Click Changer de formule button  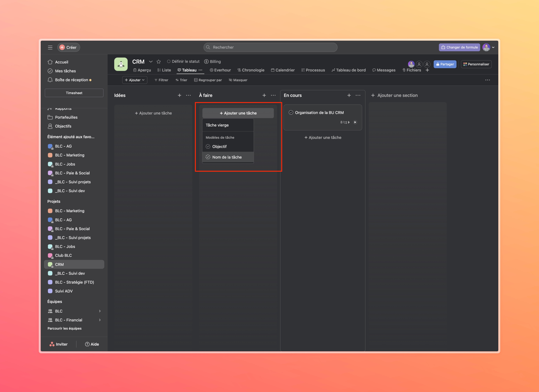[459, 47]
